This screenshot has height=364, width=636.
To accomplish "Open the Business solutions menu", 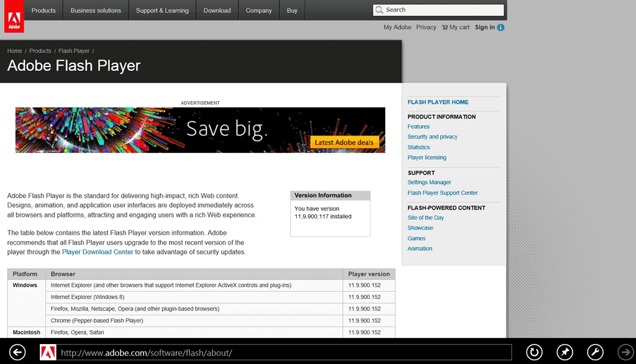I will [x=96, y=11].
